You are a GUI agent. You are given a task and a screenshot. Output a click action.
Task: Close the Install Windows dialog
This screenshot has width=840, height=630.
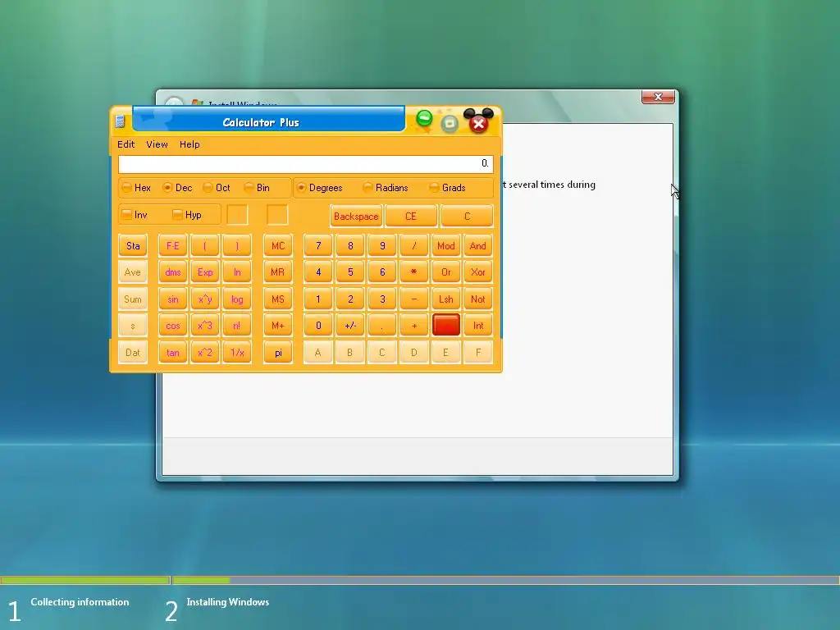[x=658, y=97]
